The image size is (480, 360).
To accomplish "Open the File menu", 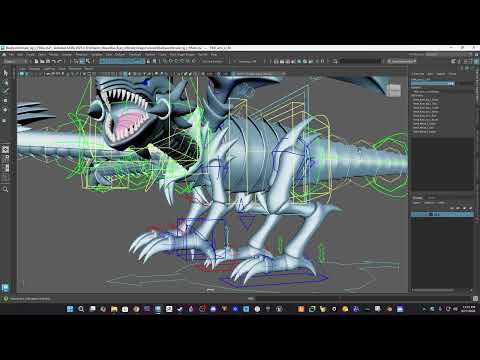I will (x=12, y=54).
